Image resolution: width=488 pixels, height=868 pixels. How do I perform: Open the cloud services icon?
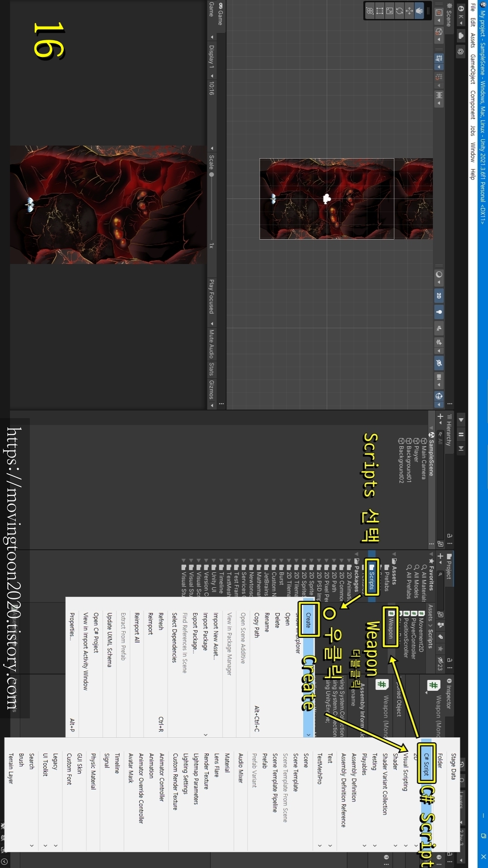point(461,35)
